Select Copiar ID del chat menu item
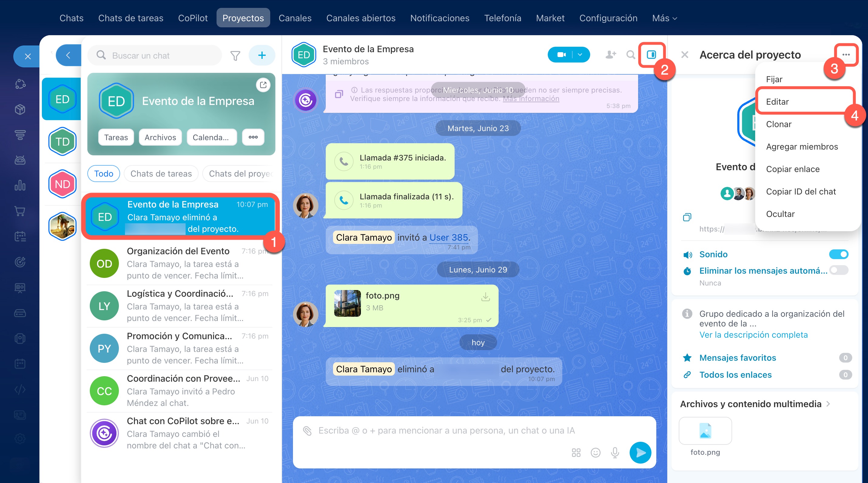This screenshot has width=868, height=483. click(x=808, y=191)
